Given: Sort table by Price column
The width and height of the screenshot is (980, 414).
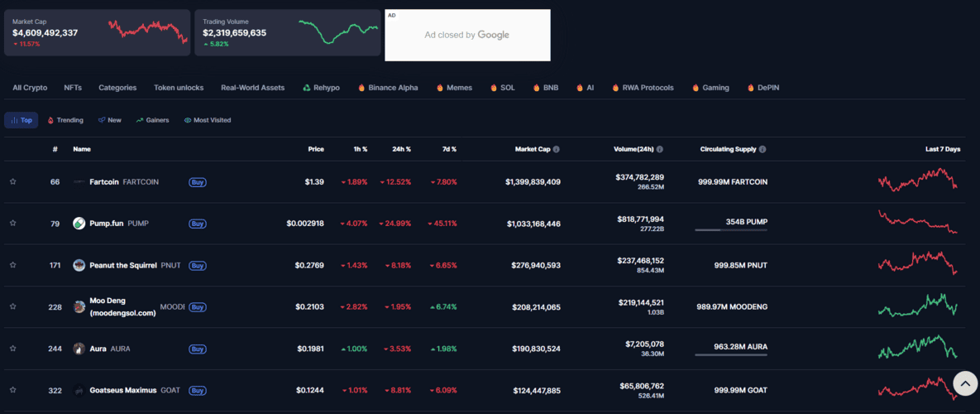Looking at the screenshot, I should pos(316,150).
